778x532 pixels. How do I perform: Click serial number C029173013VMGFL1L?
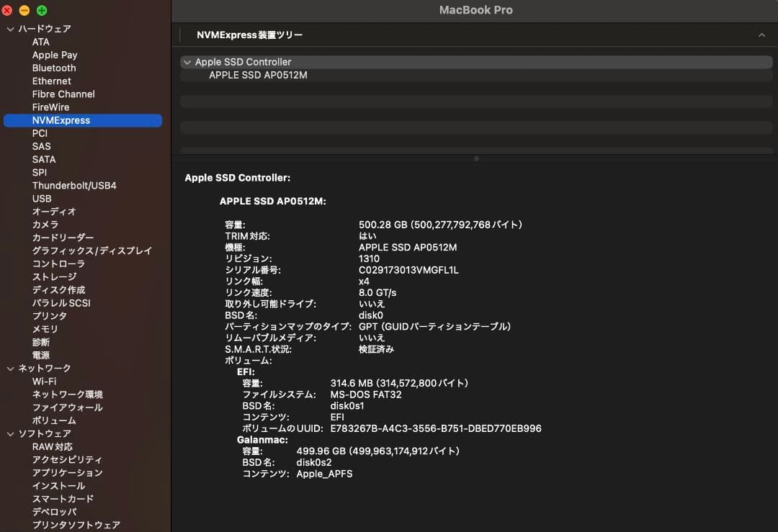coord(408,270)
